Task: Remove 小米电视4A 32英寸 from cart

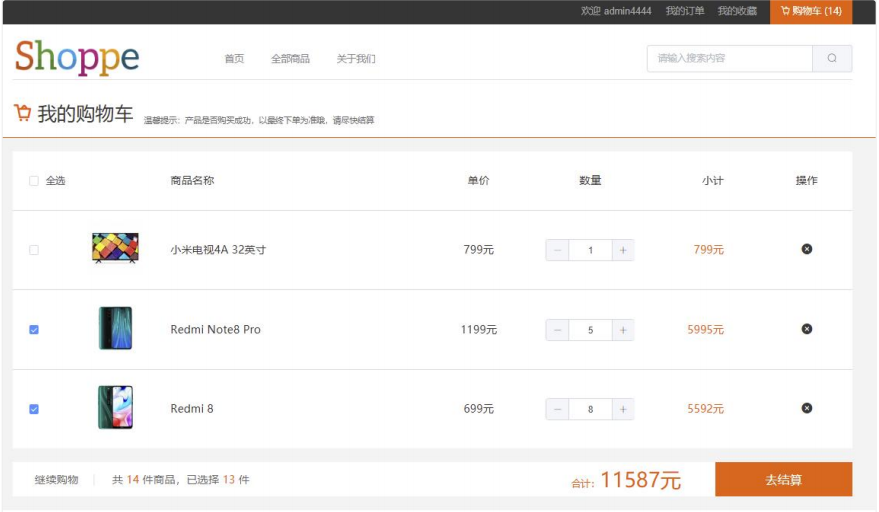Action: click(x=807, y=249)
